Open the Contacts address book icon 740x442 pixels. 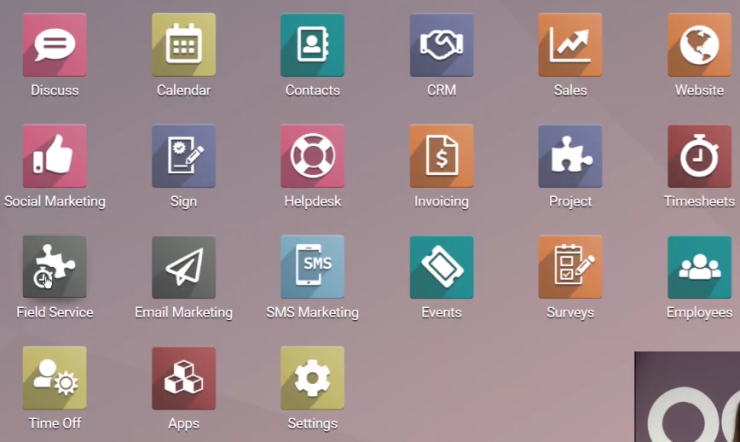coord(312,45)
